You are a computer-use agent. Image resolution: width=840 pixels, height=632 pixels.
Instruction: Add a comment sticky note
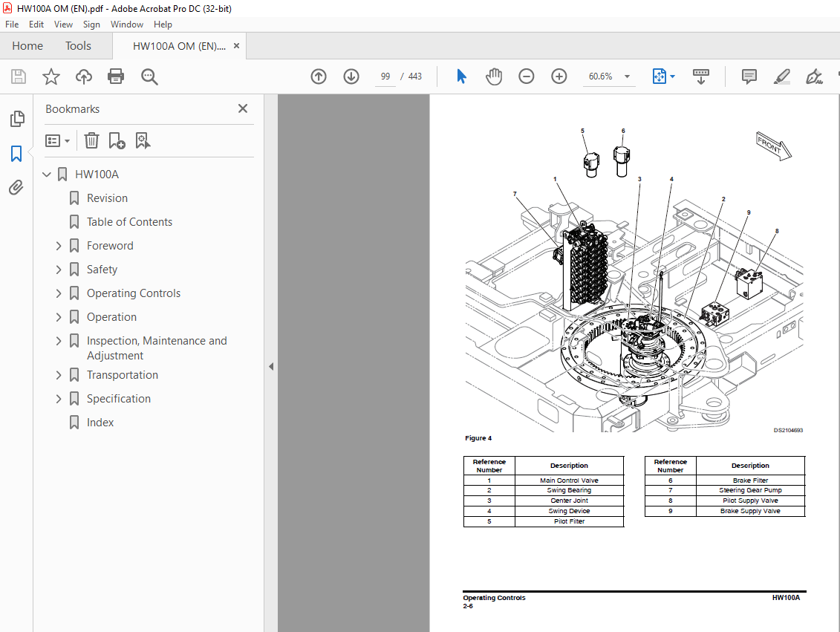click(x=749, y=76)
